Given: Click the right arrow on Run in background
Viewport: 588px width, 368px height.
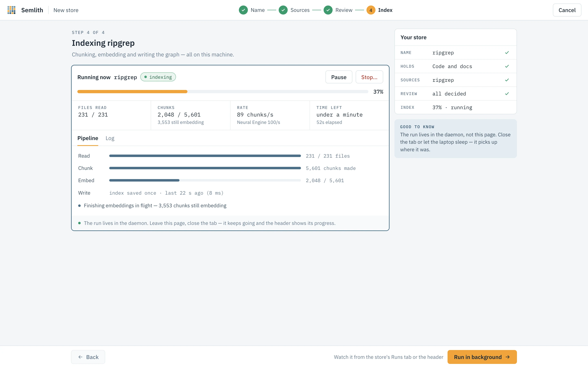Looking at the screenshot, I should tap(508, 357).
